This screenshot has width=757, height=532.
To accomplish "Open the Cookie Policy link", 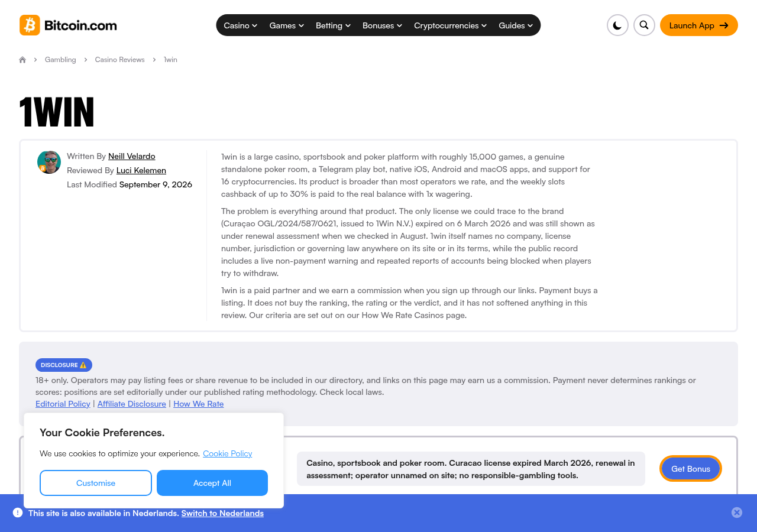I will 228,453.
